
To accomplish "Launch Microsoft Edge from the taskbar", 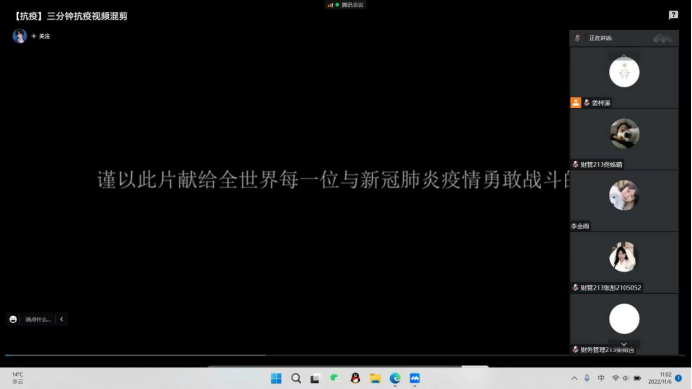I will click(395, 378).
